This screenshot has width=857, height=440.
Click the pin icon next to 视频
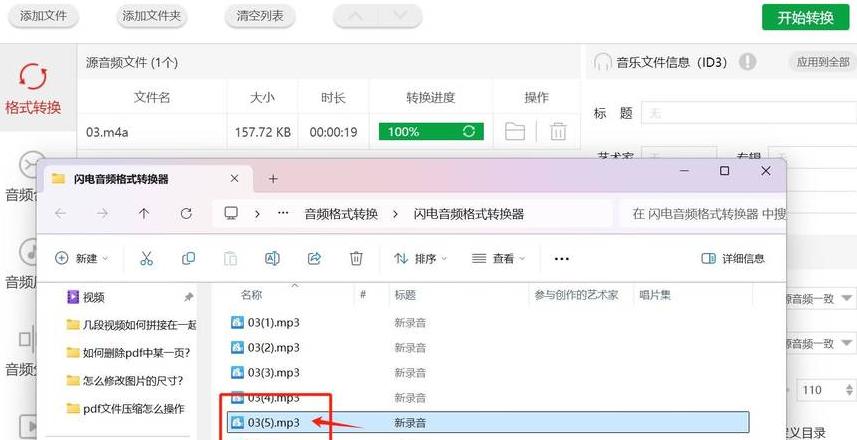[189, 297]
